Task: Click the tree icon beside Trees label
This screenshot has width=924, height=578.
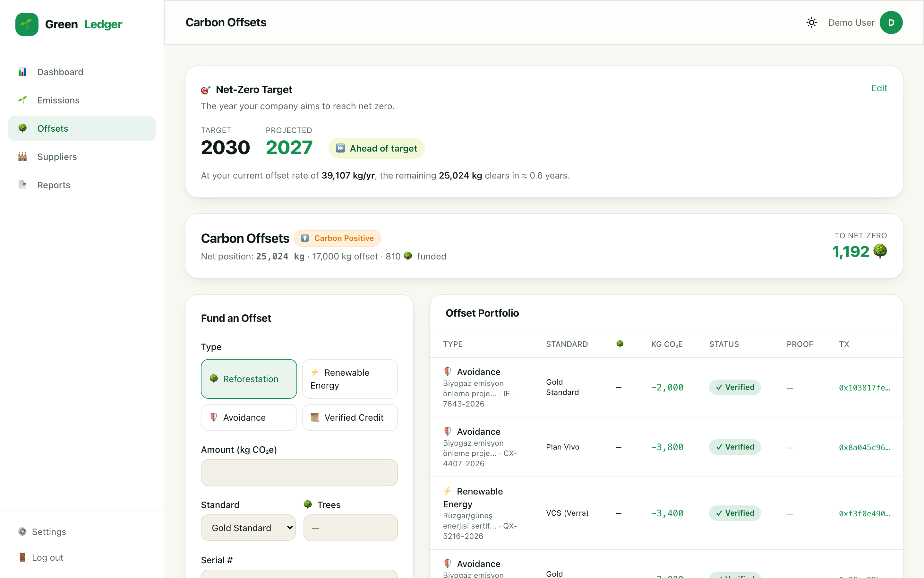Action: point(308,504)
